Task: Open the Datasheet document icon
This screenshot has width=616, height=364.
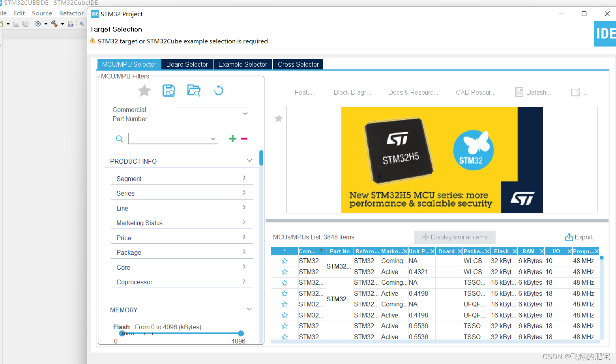Action: click(x=519, y=92)
